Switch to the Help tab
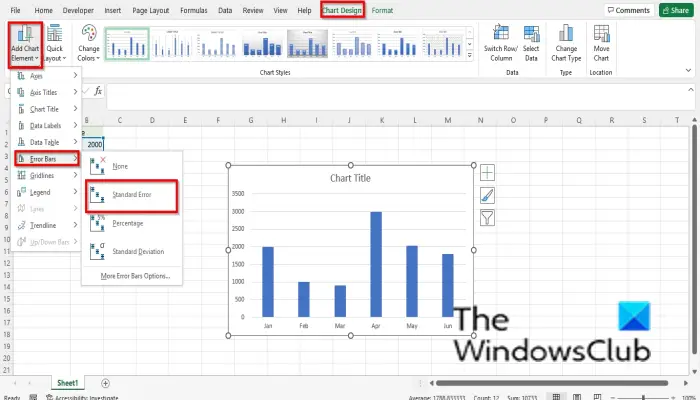Image resolution: width=700 pixels, height=400 pixels. [304, 10]
